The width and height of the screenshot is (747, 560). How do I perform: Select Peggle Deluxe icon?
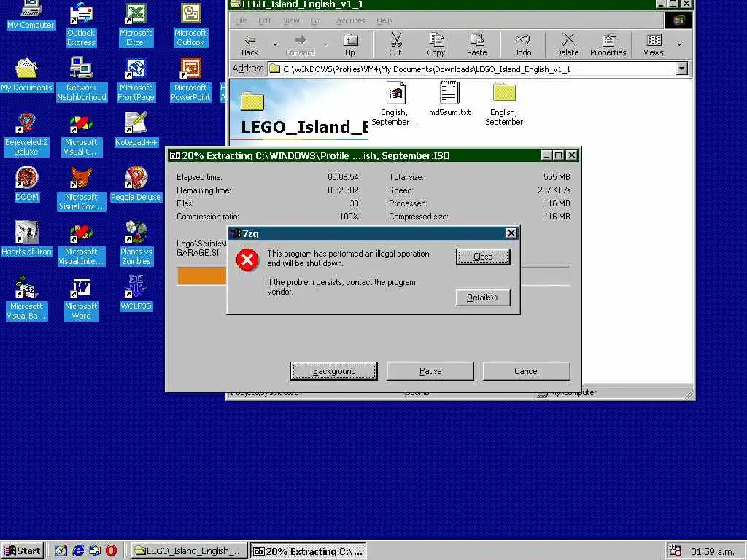(x=136, y=184)
